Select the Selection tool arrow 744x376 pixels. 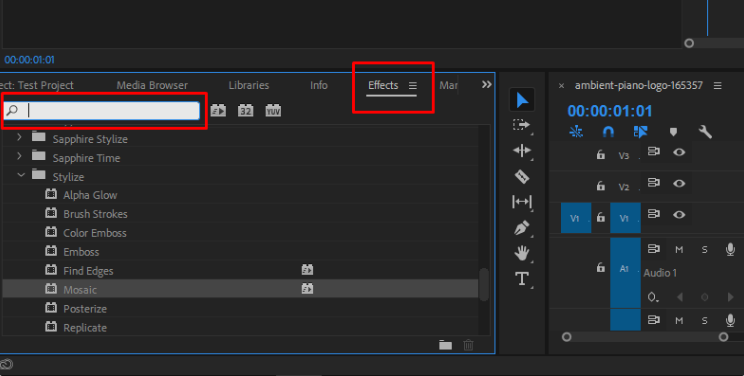(522, 100)
